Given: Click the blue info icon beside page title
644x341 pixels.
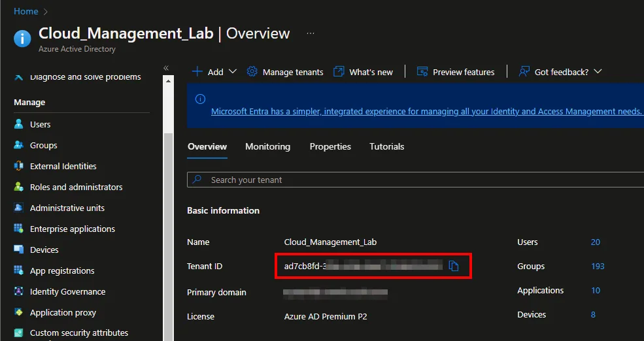Looking at the screenshot, I should pyautogui.click(x=22, y=39).
